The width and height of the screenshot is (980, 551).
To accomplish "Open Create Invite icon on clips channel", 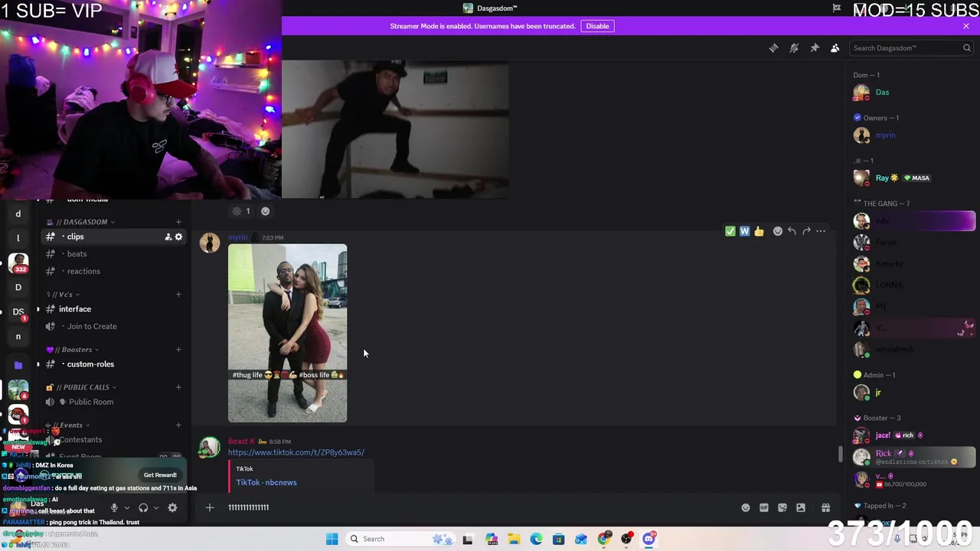I will 168,236.
